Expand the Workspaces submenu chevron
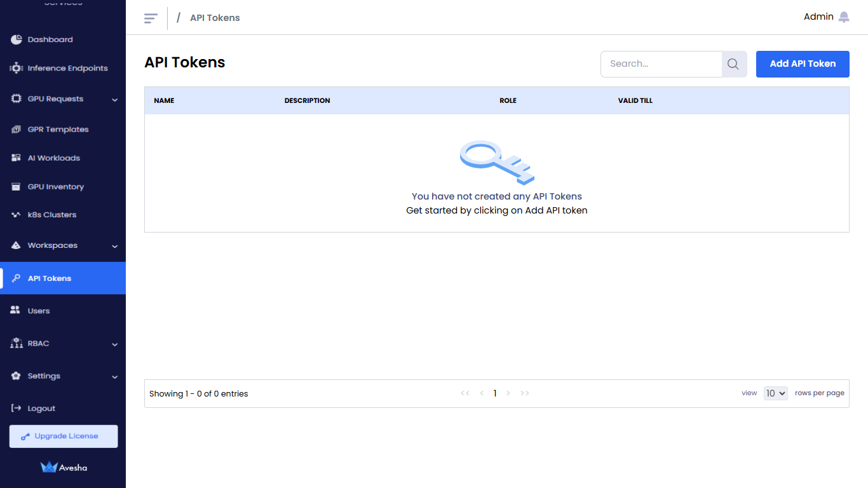This screenshot has height=488, width=868. [114, 246]
